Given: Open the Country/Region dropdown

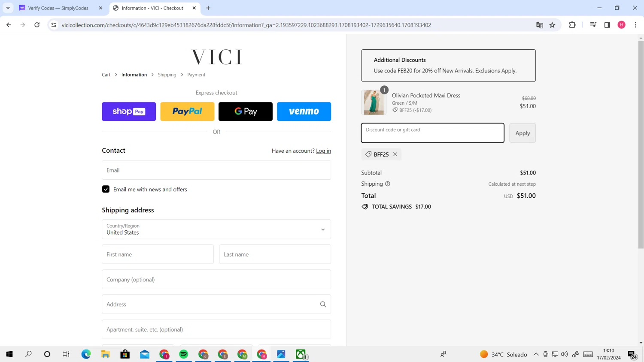Looking at the screenshot, I should (x=216, y=229).
